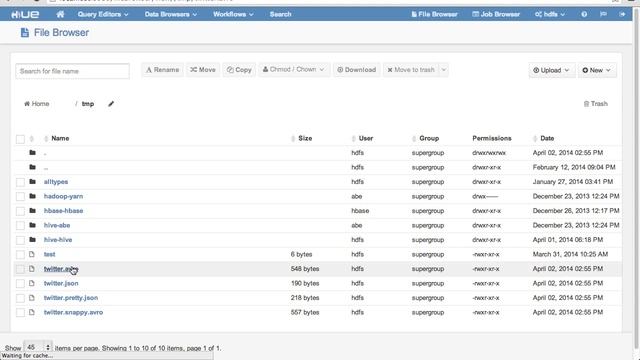This screenshot has width=640, height=360.
Task: Sort by Group column arrow
Action: coord(414,139)
